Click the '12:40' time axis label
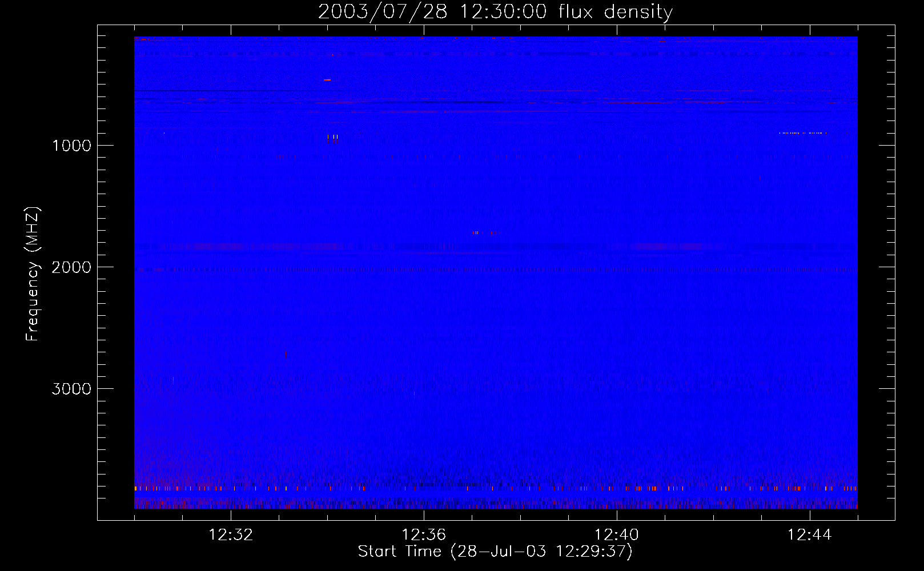This screenshot has height=571, width=924. pos(617,535)
